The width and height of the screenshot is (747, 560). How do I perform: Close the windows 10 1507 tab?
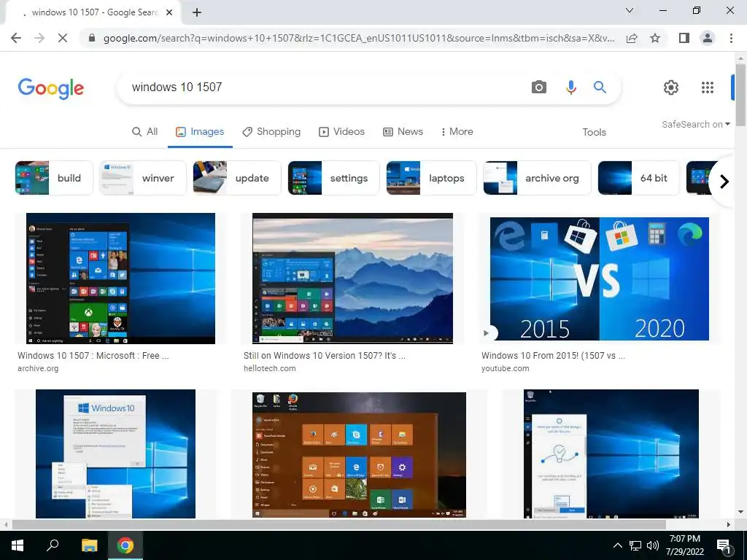[x=169, y=12]
